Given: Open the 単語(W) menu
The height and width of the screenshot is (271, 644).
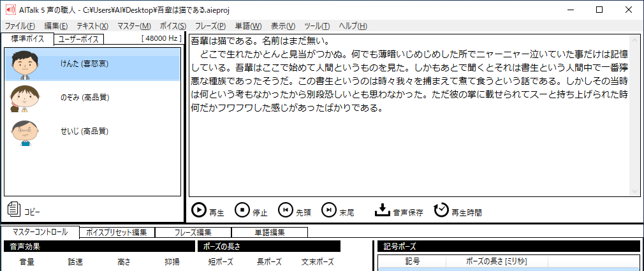Looking at the screenshot, I should coord(249,26).
